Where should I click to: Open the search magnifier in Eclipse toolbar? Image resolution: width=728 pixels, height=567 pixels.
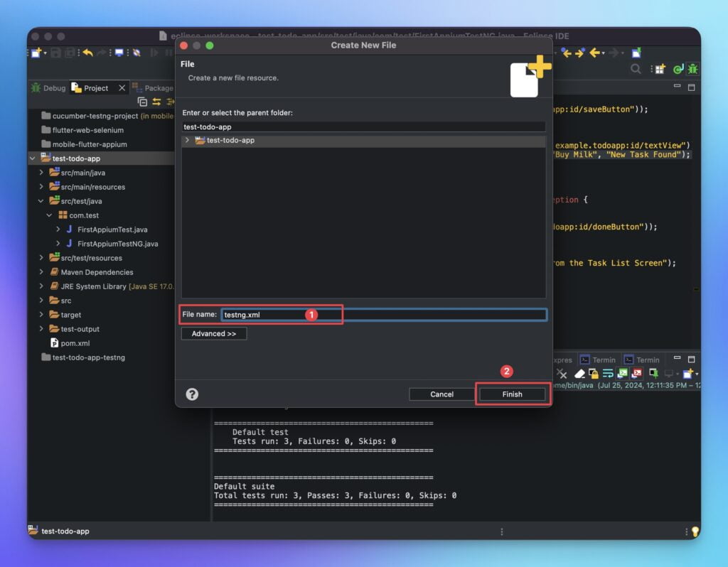coord(636,69)
